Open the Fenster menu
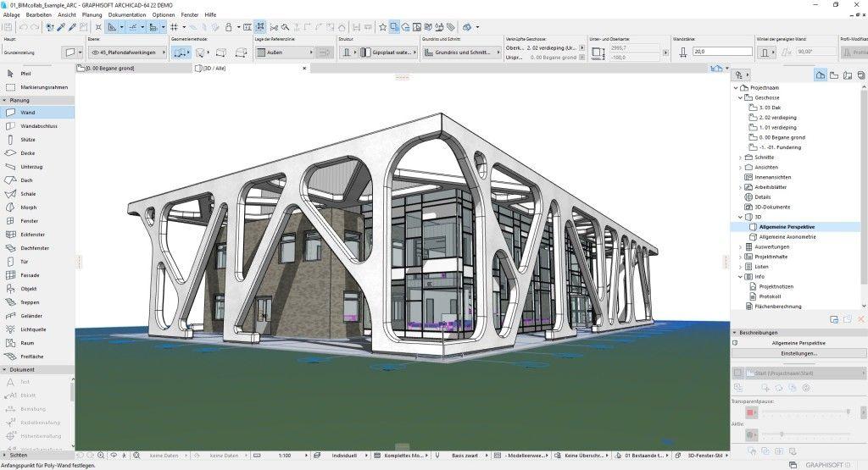This screenshot has height=470, width=868. tap(190, 15)
